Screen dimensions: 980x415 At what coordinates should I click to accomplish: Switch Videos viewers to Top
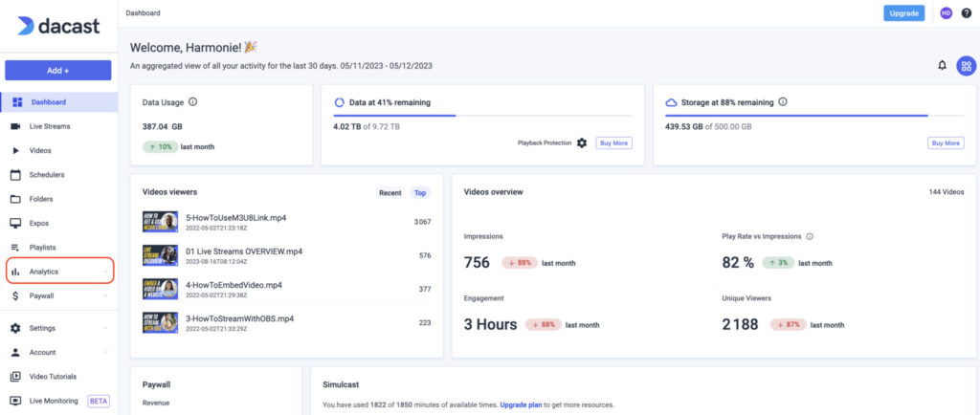pyautogui.click(x=419, y=193)
